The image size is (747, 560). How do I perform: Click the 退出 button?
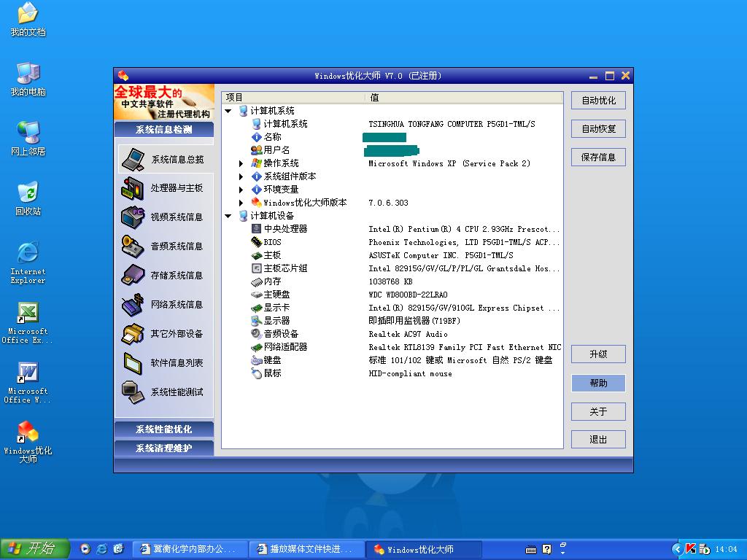(x=598, y=440)
